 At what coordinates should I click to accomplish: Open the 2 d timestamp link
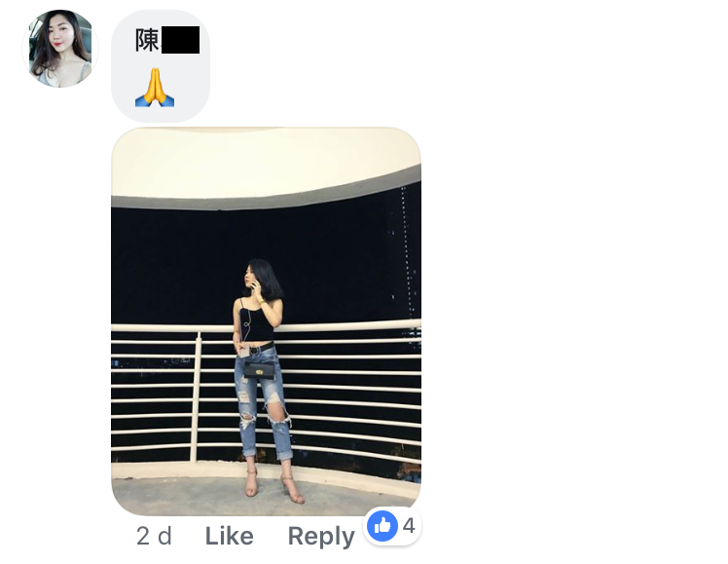pyautogui.click(x=154, y=536)
